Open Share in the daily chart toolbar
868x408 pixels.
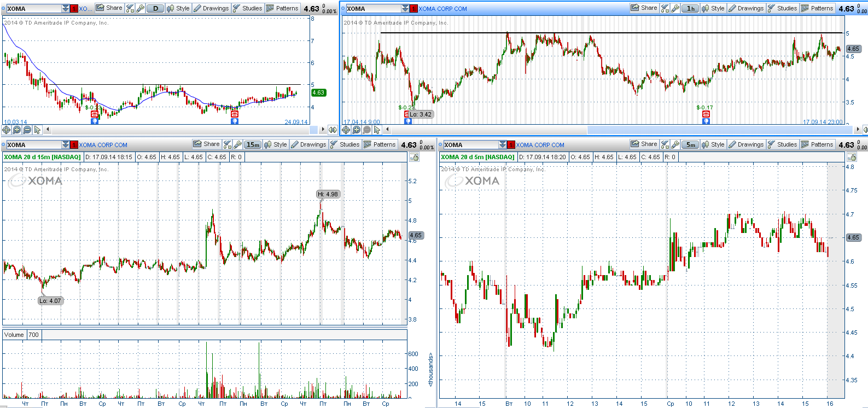click(x=109, y=8)
